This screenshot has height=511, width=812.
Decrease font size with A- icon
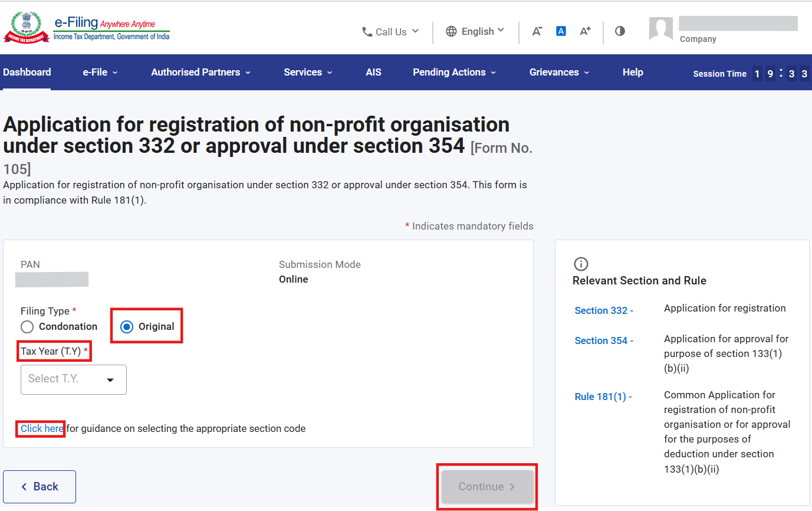point(537,31)
